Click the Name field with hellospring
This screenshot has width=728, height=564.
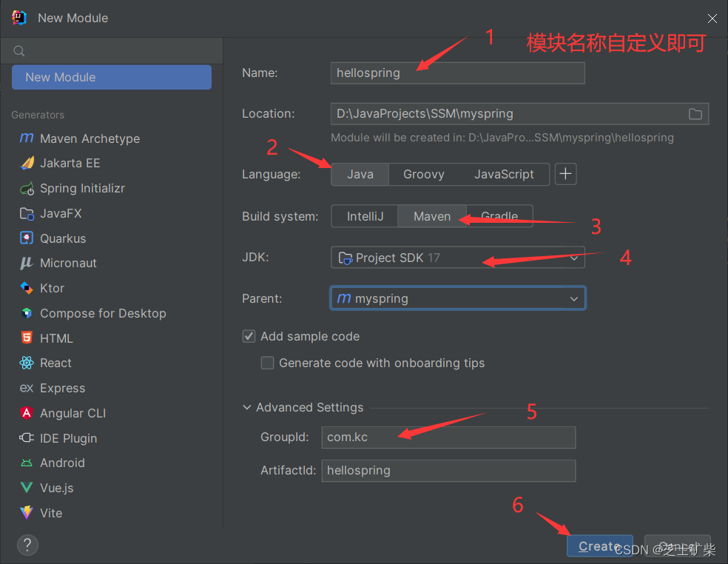click(458, 73)
